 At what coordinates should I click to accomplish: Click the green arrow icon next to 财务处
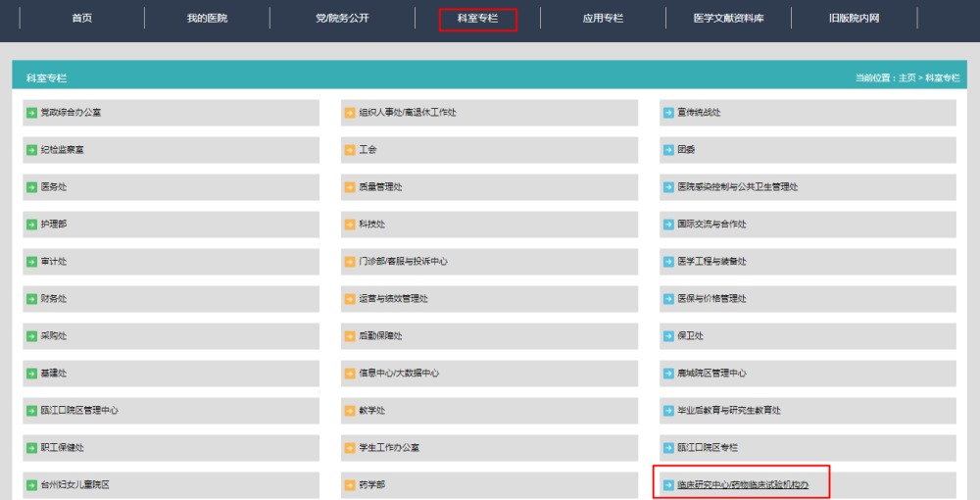31,299
